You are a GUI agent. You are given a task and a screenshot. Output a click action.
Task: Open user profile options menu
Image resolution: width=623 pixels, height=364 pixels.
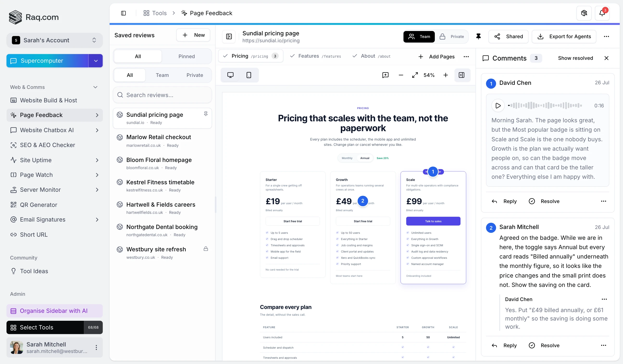[x=96, y=347]
